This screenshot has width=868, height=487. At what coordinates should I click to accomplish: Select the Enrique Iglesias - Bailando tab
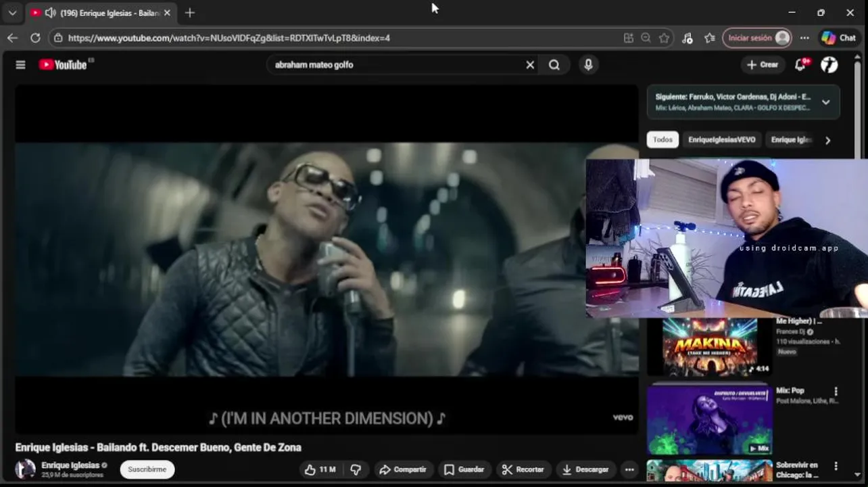click(101, 13)
